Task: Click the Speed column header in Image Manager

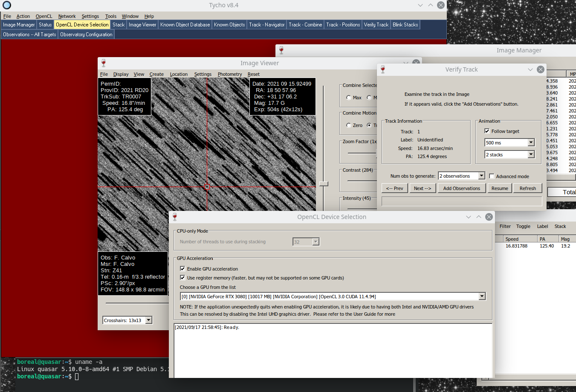Action: [520, 239]
